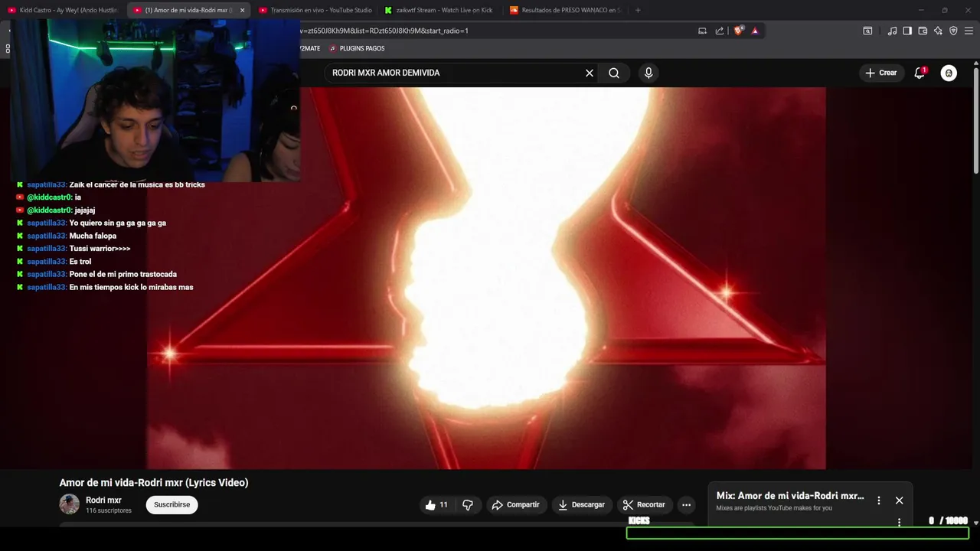Image resolution: width=980 pixels, height=551 pixels.
Task: Open the media control music note icon
Action: pyautogui.click(x=892, y=31)
